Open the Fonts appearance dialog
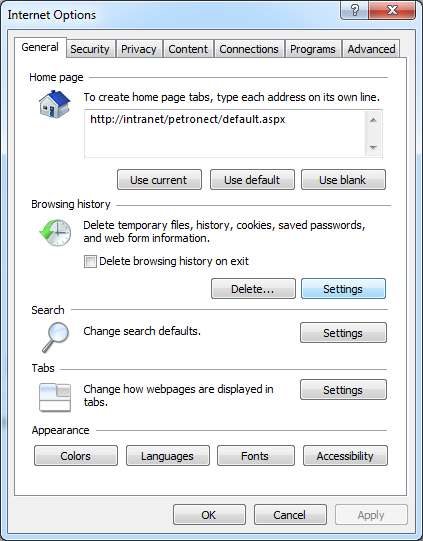The height and width of the screenshot is (541, 423). (256, 456)
